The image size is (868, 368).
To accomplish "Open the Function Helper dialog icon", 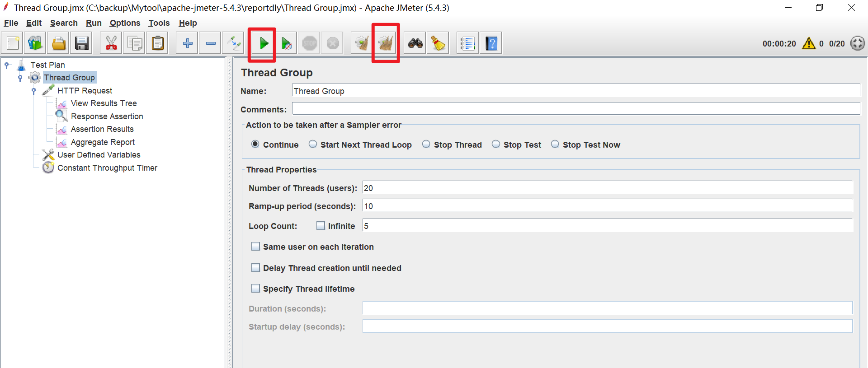I will tap(468, 43).
